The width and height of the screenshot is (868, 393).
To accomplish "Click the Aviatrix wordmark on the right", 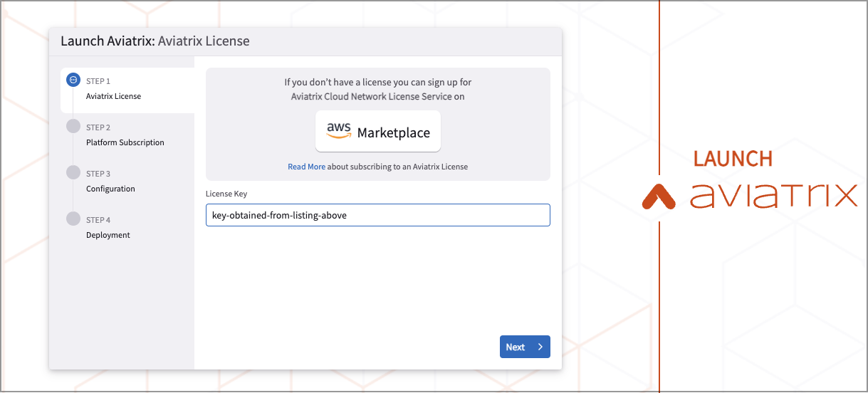I will pos(773,195).
